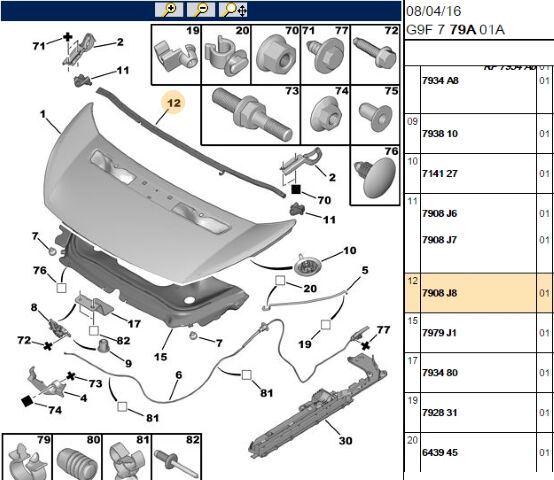Click callout number 15 for hood insulator
This screenshot has width=554, height=480.
(x=160, y=357)
